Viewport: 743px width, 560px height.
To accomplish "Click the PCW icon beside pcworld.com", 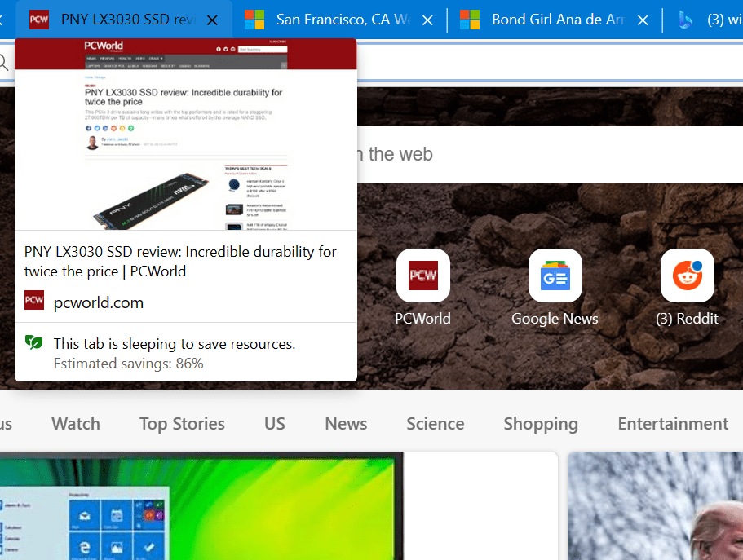I will click(x=34, y=300).
